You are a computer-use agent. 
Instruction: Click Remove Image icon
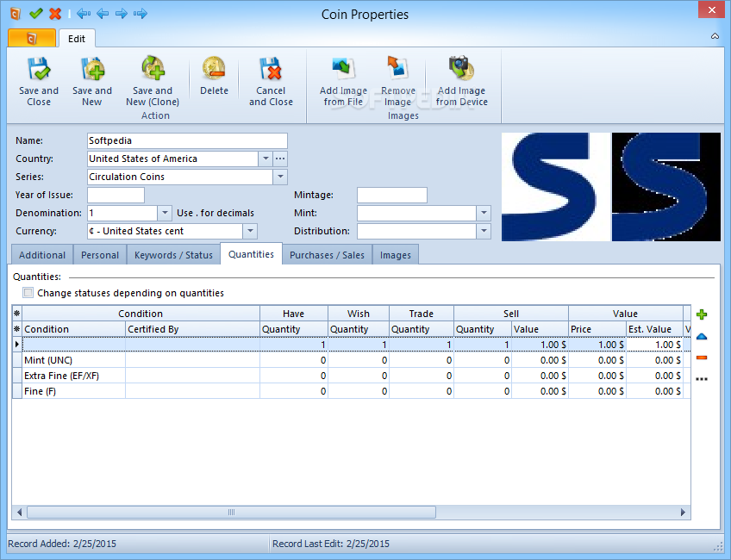point(397,68)
